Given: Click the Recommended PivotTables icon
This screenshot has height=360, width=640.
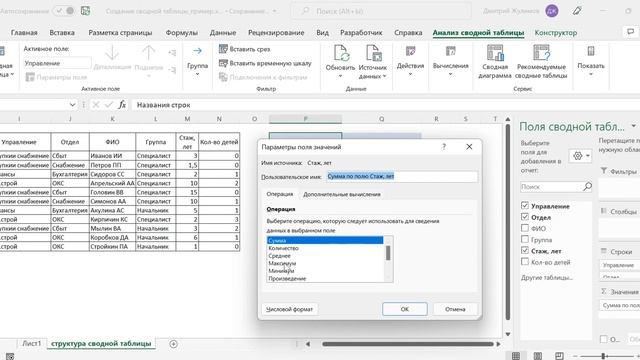Looking at the screenshot, I should pos(541,53).
